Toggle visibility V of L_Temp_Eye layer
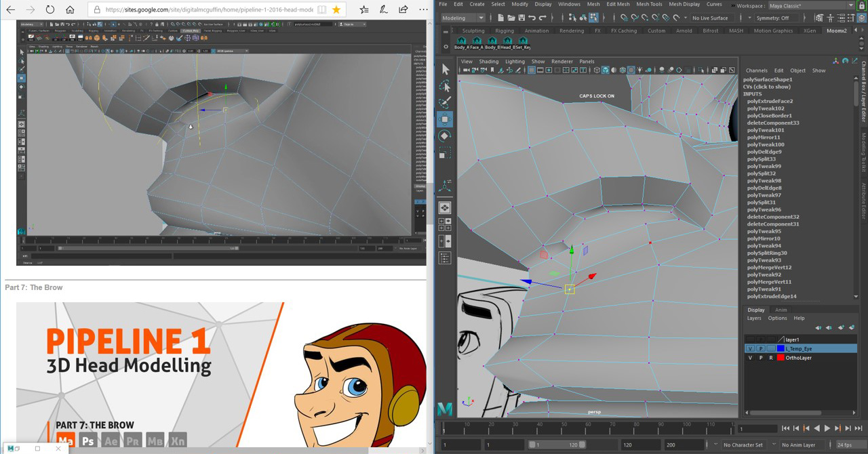This screenshot has height=454, width=868. pyautogui.click(x=750, y=348)
